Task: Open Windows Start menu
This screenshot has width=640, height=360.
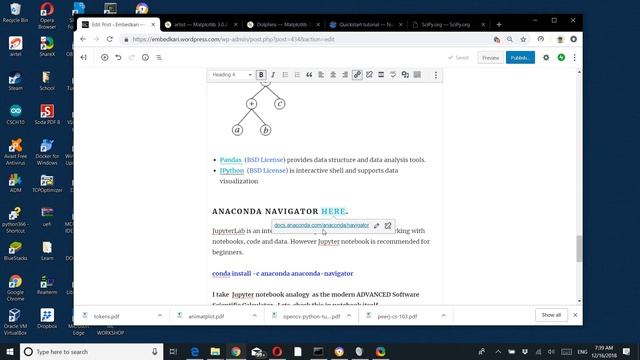Action: 10,351
